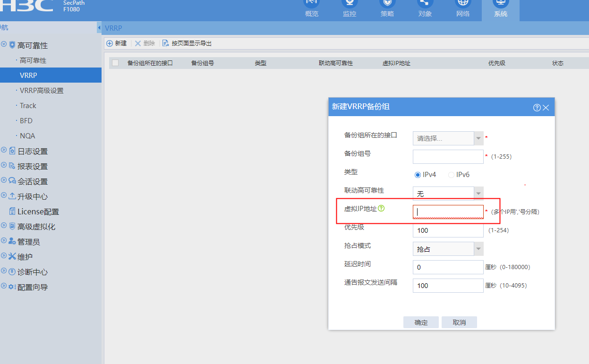Expand the 维护 tree section
Screen dimensions: 589x364
pyautogui.click(x=4, y=256)
